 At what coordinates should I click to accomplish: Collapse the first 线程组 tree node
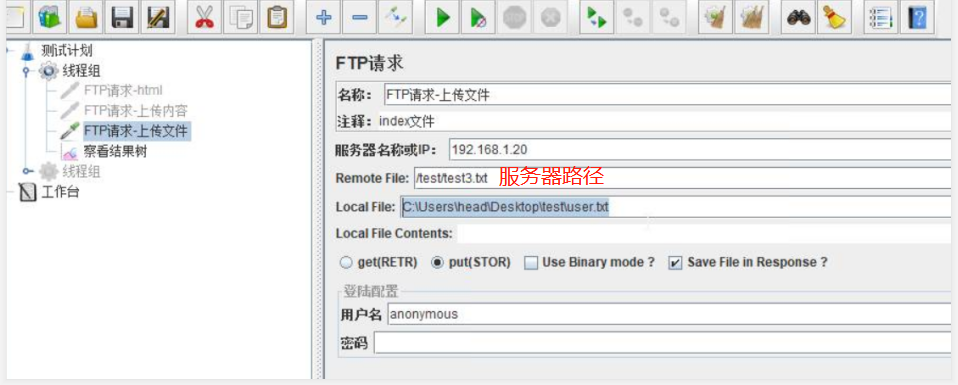(26, 71)
